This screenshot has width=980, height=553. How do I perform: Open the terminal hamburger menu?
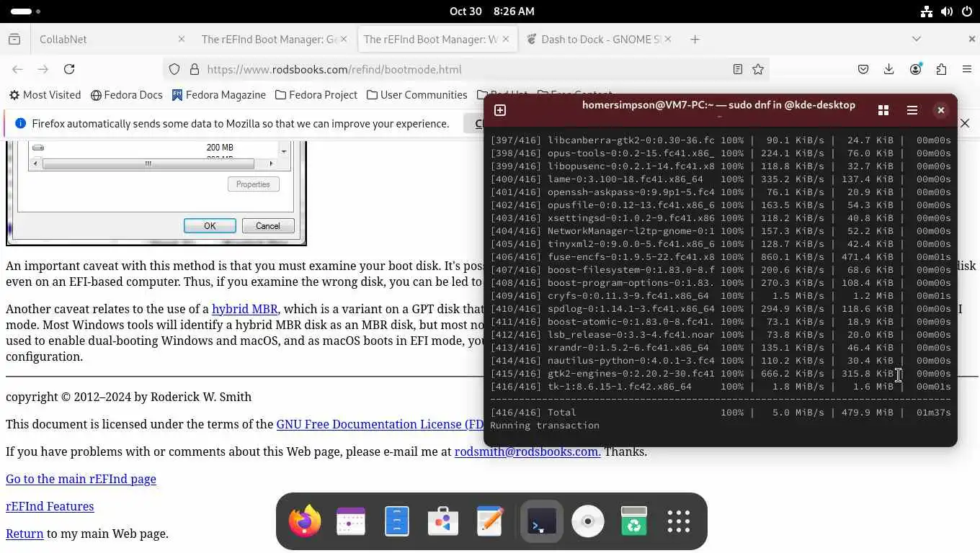point(912,110)
